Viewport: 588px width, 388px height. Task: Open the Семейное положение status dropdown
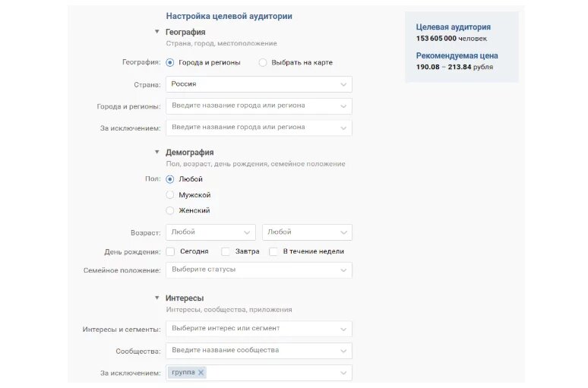[259, 270]
